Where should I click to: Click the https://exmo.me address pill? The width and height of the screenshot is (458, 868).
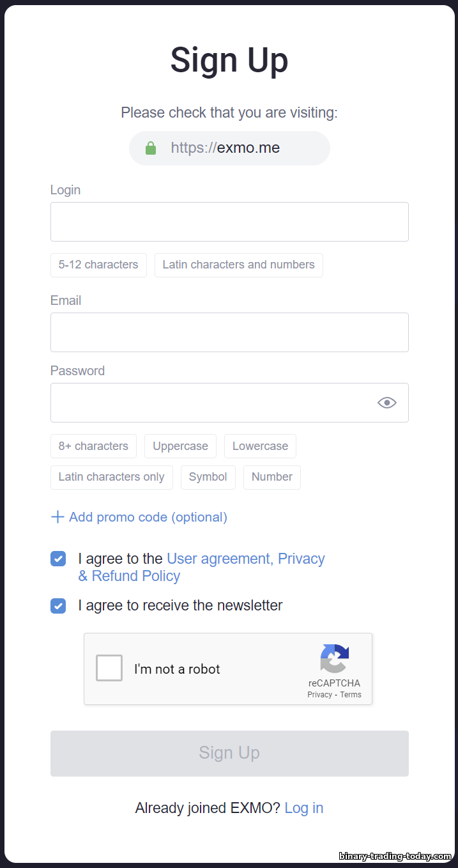229,148
